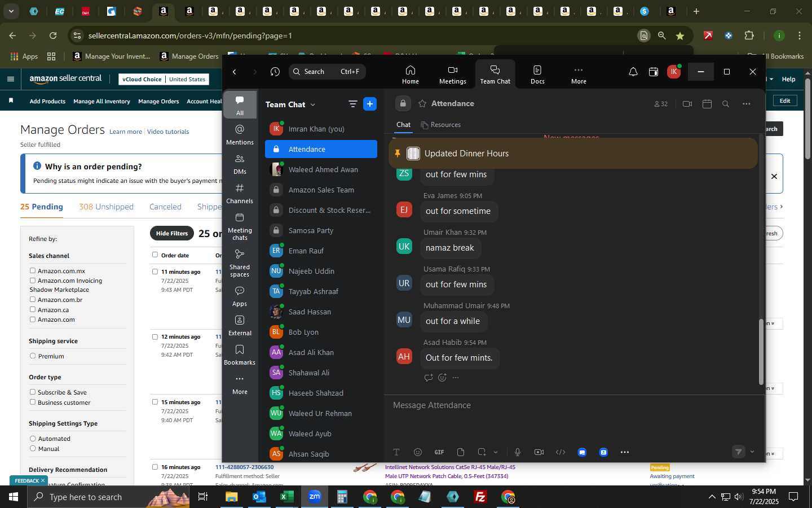Switch to Chat tab in Attendance
812x508 pixels.
[404, 125]
